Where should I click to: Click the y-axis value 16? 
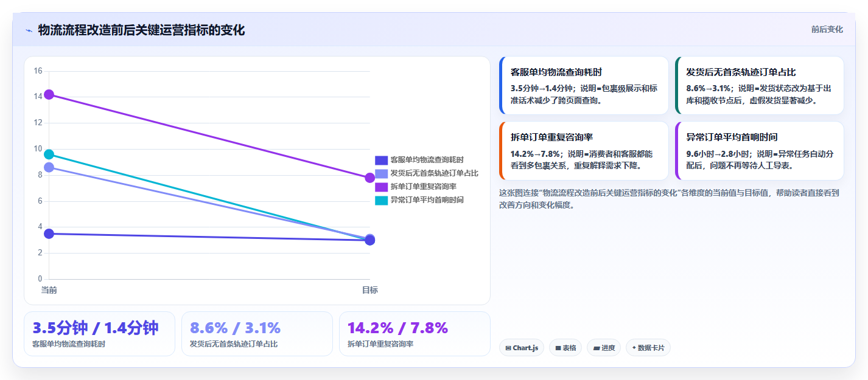click(38, 71)
